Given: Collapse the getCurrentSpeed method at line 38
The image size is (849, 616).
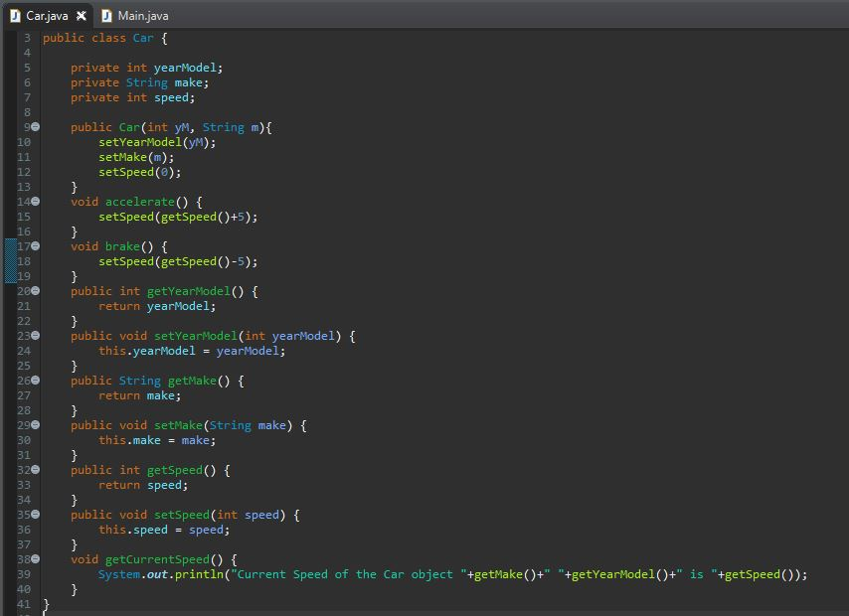Looking at the screenshot, I should [x=35, y=558].
